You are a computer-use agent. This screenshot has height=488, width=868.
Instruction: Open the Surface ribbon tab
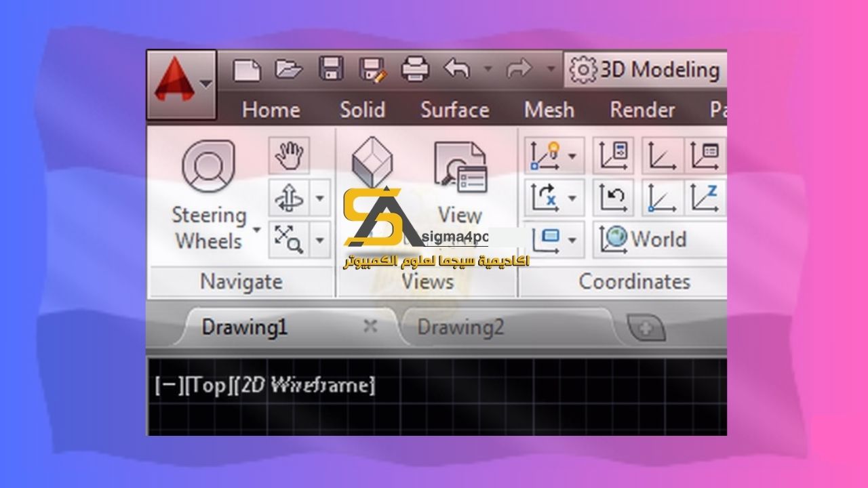click(454, 110)
